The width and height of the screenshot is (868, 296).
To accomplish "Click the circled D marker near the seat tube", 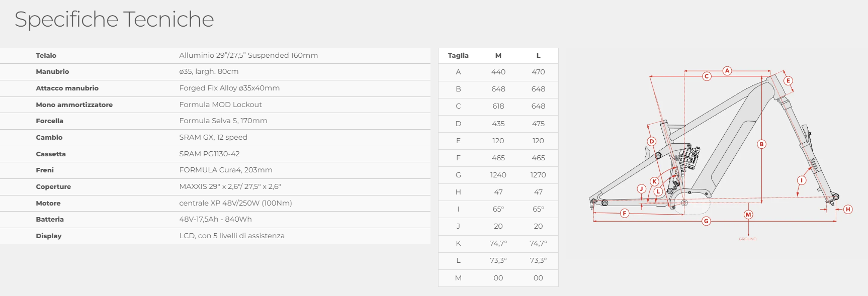I will [x=652, y=141].
